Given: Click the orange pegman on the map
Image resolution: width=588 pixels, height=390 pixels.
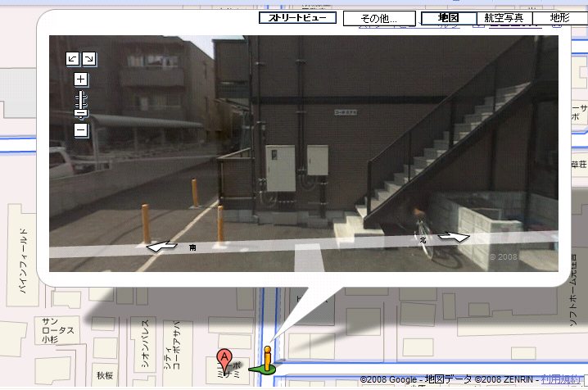Looking at the screenshot, I should (266, 360).
